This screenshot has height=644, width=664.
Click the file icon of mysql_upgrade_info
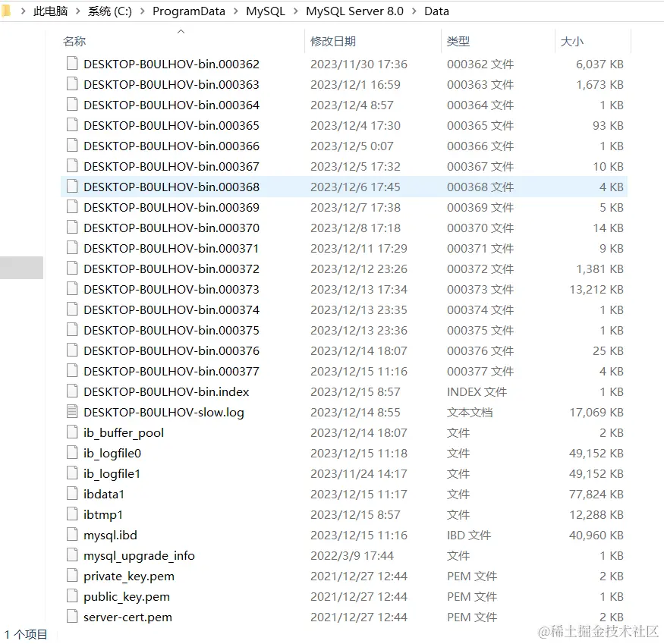72,555
